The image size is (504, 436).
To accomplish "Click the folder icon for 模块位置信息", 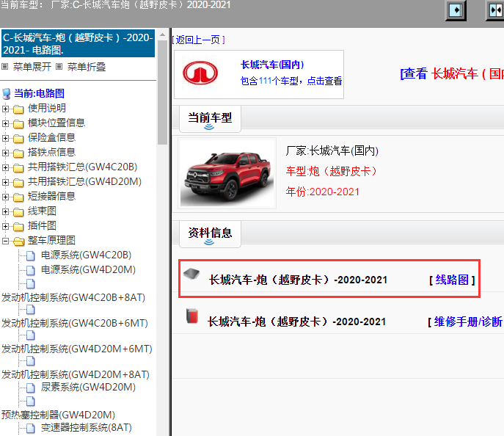I will tap(18, 124).
